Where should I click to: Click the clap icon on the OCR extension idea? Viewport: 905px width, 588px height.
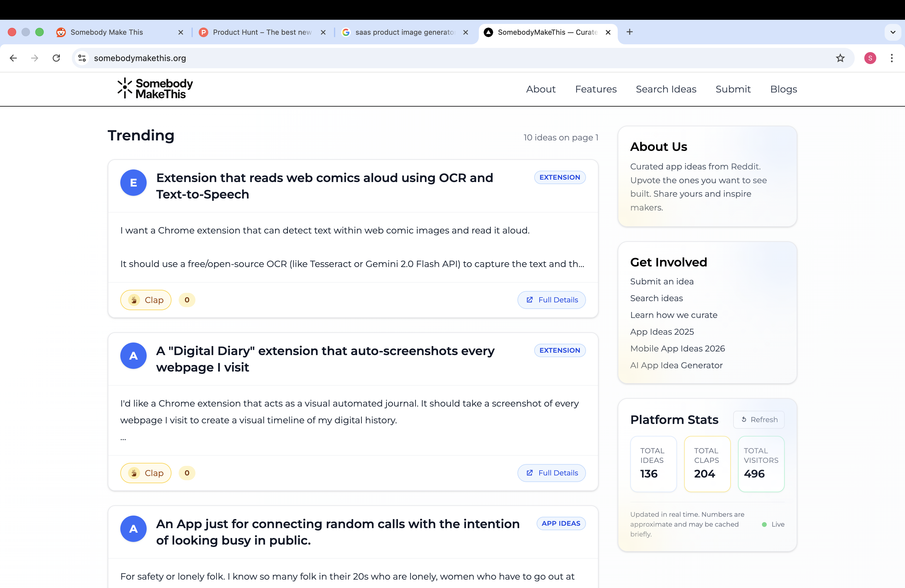tap(134, 300)
